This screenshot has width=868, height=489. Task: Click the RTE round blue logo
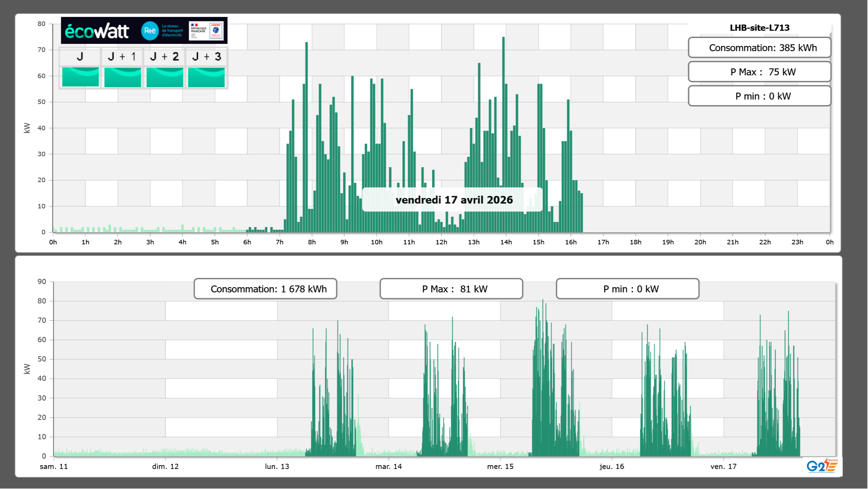[150, 31]
